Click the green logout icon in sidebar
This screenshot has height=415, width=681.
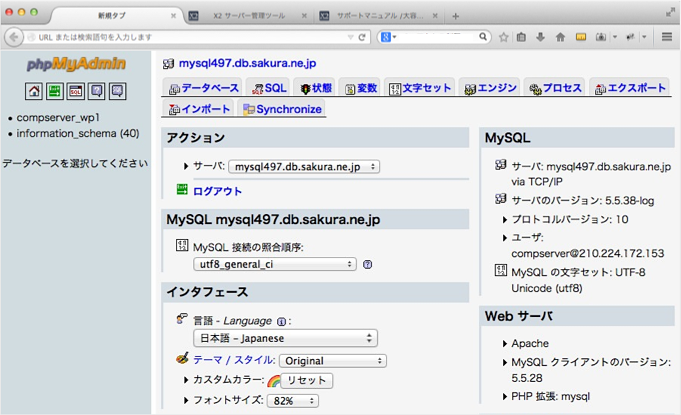pos(55,91)
